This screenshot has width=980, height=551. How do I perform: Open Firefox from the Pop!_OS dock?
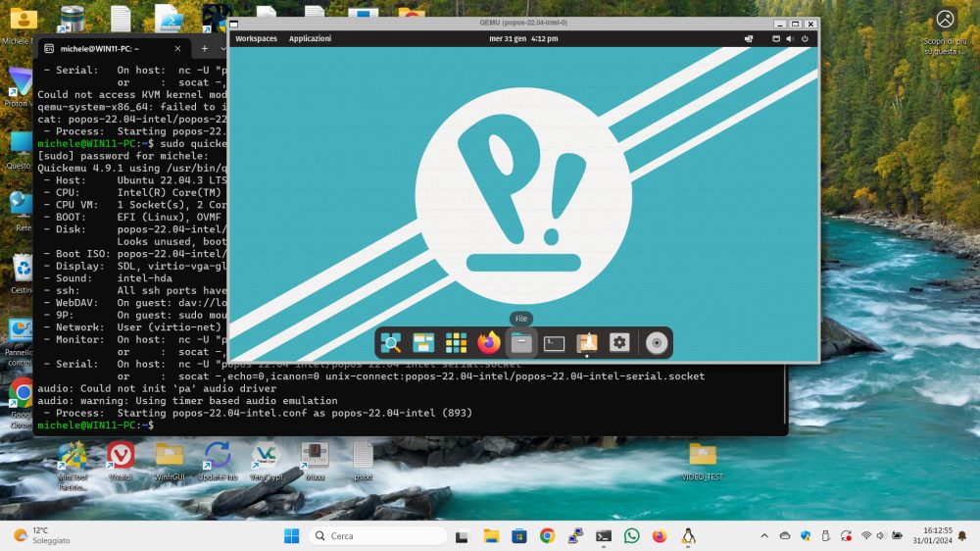pyautogui.click(x=489, y=343)
